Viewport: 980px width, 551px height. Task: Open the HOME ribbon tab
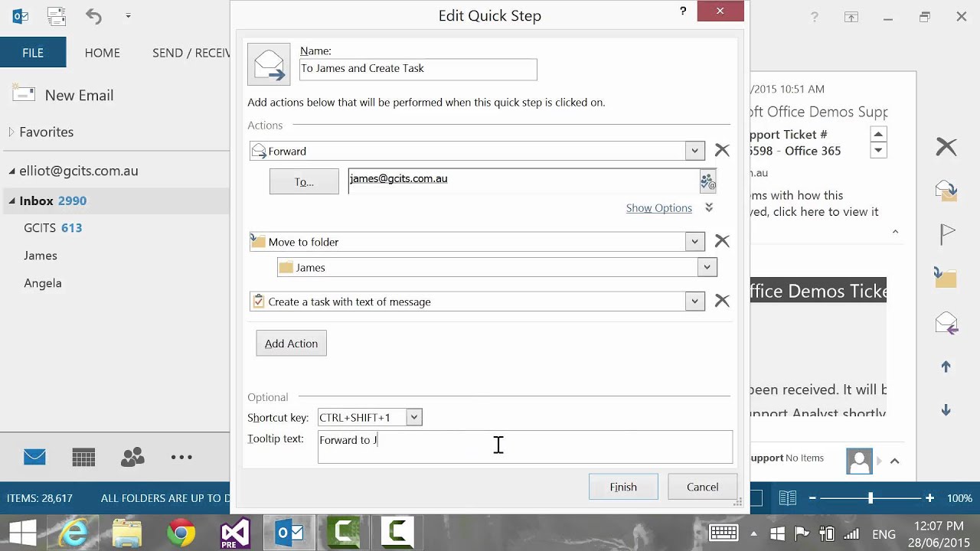click(103, 53)
